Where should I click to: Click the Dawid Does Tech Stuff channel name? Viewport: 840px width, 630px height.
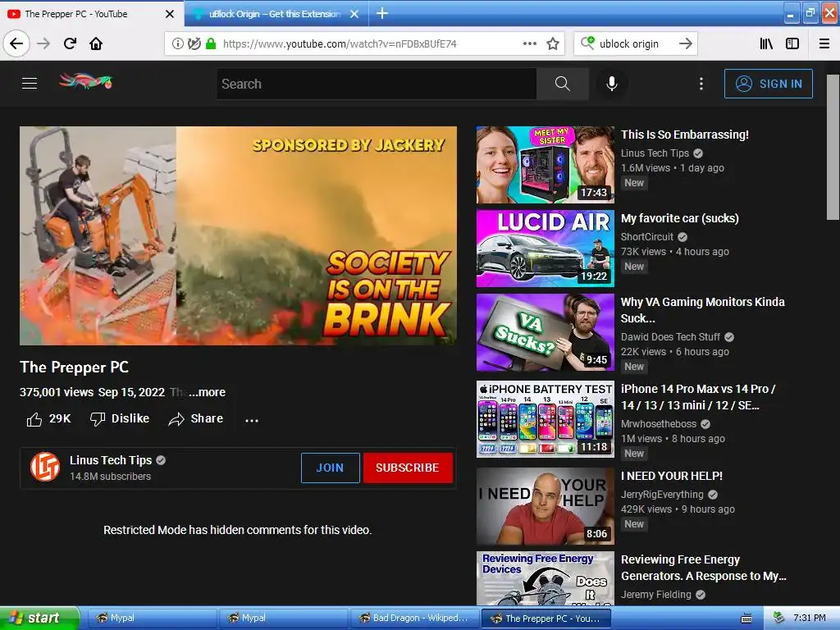(x=670, y=337)
